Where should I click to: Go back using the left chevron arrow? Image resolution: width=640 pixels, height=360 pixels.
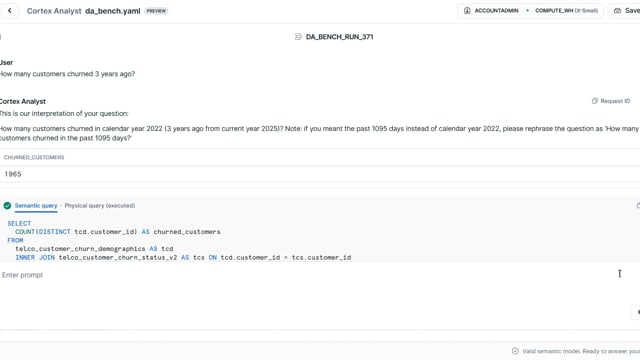(10, 11)
